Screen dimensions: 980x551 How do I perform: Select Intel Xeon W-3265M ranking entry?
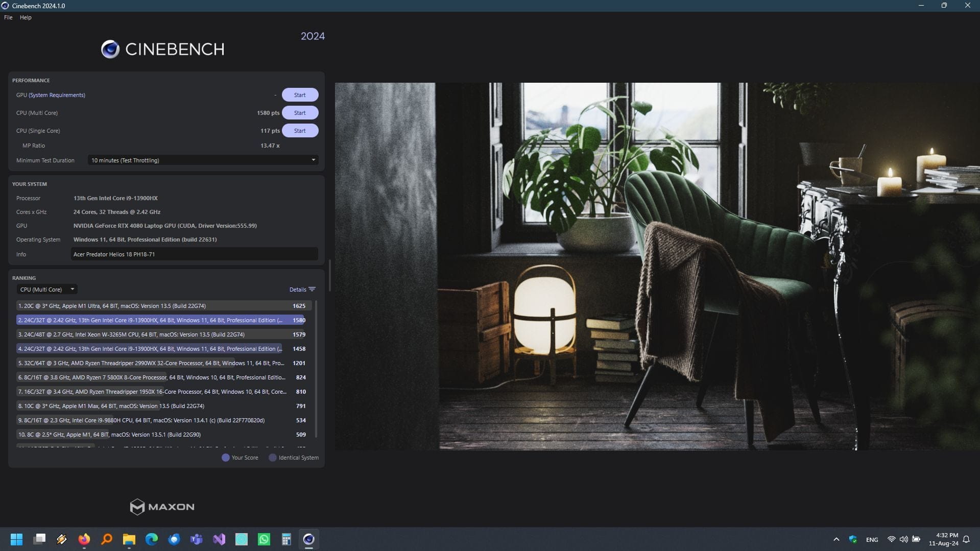[x=161, y=334]
